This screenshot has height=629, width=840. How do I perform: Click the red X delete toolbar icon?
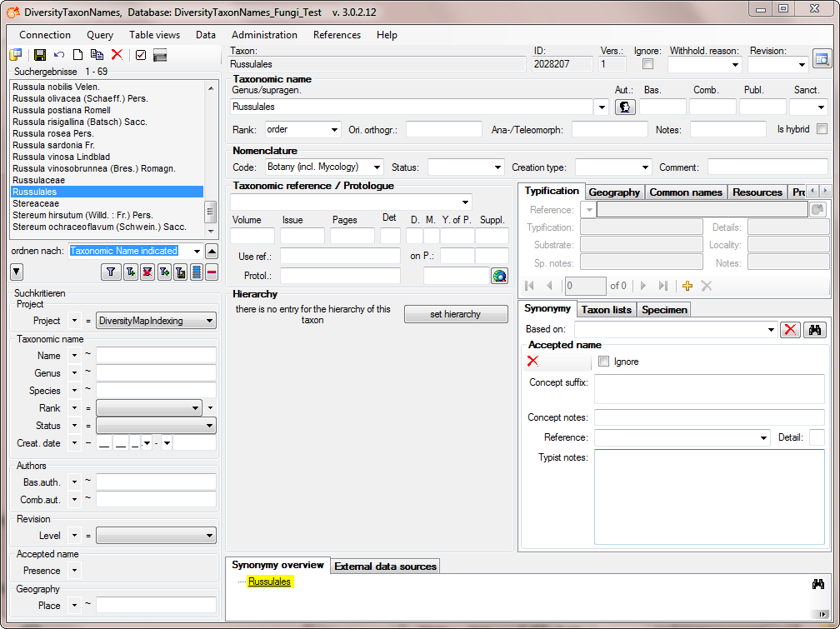(x=117, y=55)
